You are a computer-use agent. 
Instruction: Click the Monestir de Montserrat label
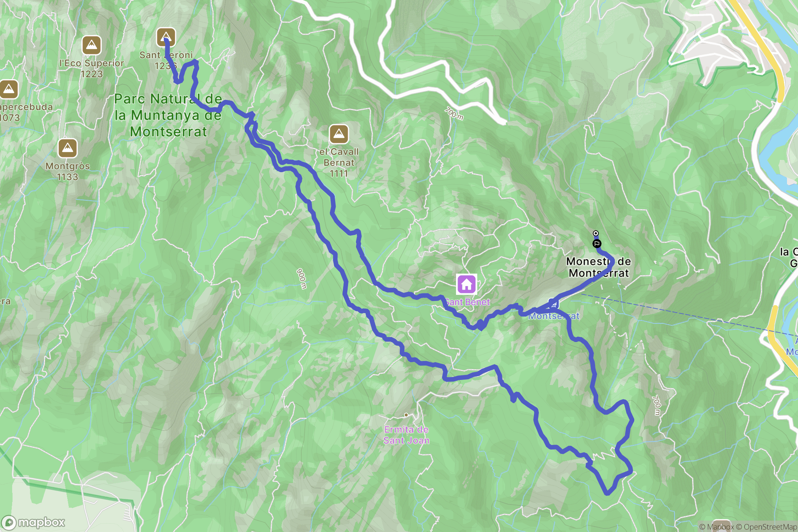point(598,267)
